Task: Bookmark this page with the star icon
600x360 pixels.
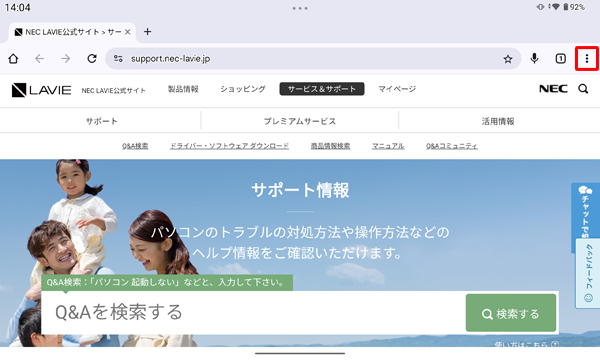Action: (x=508, y=59)
